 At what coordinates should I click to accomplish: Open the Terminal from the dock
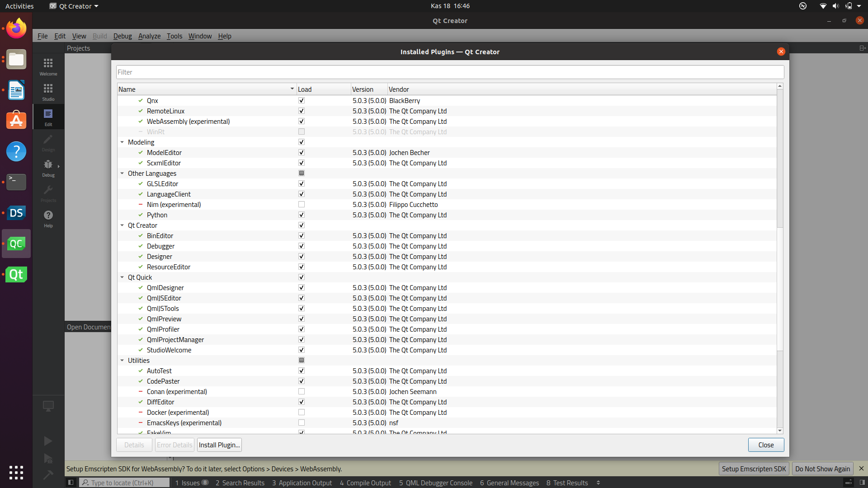16,182
